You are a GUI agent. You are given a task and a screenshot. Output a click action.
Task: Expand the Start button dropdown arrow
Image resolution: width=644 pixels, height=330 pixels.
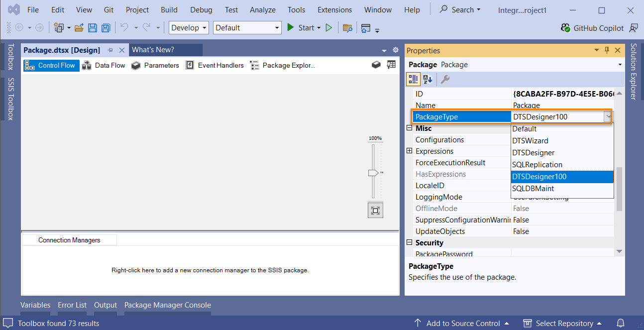point(319,28)
